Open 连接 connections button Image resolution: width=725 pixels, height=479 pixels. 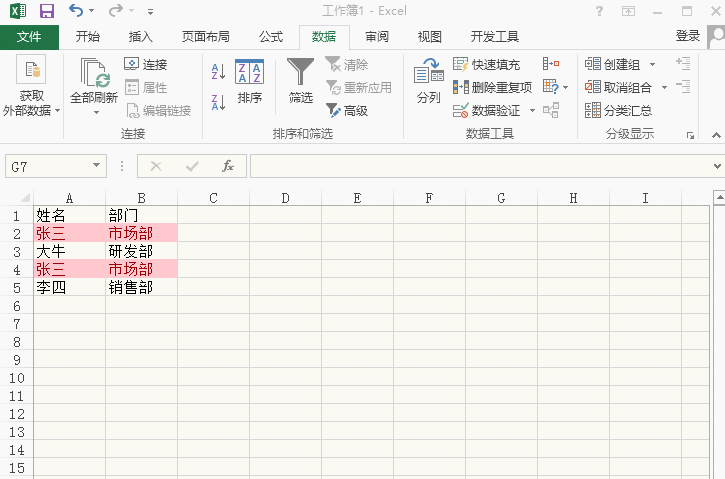click(146, 64)
